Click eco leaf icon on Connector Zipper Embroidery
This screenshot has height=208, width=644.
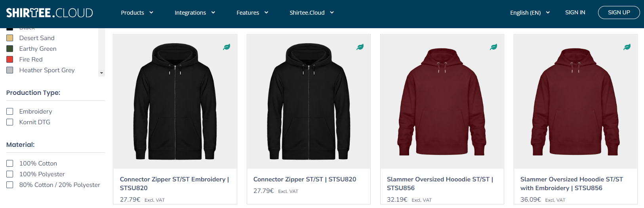(x=227, y=47)
